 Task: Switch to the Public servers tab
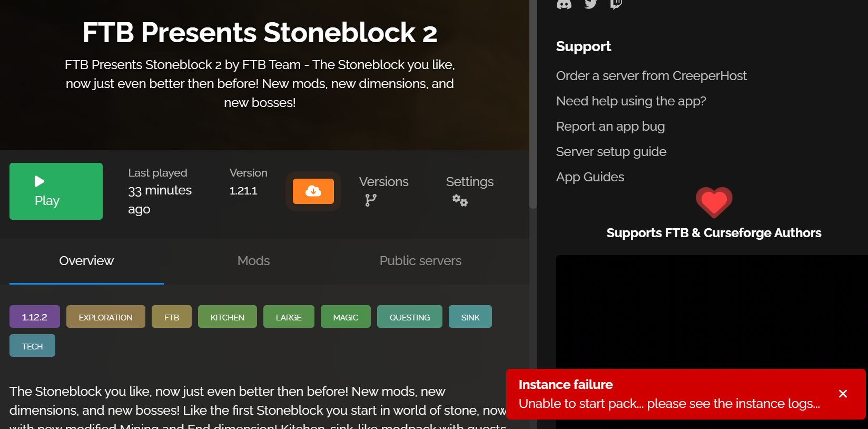tap(420, 261)
